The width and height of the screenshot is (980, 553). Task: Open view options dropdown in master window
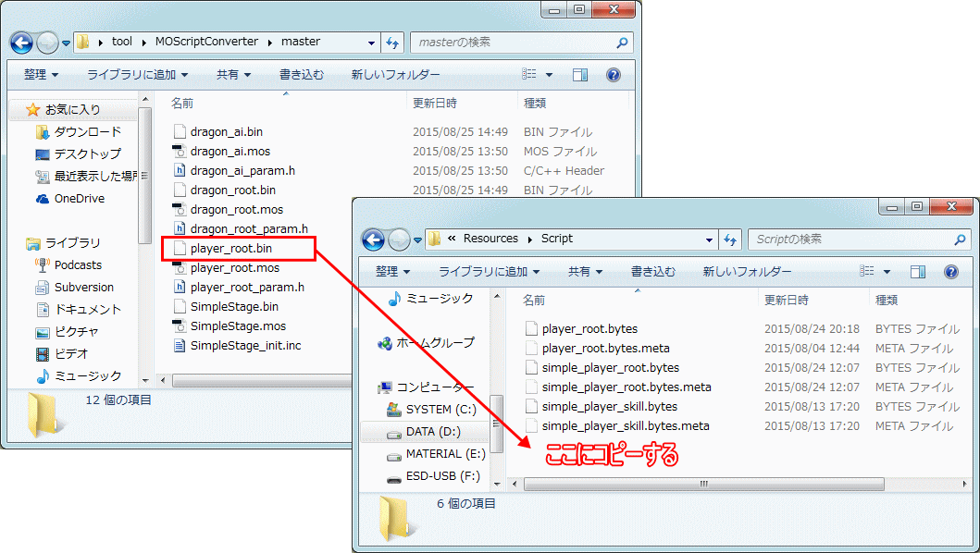549,75
